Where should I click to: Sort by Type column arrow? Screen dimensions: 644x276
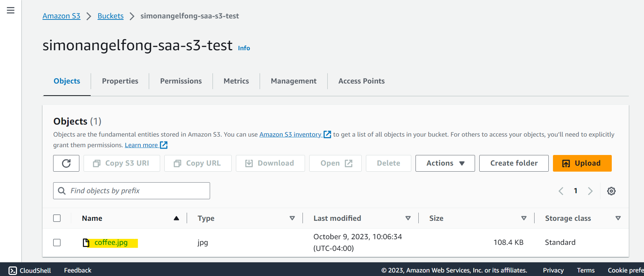292,218
